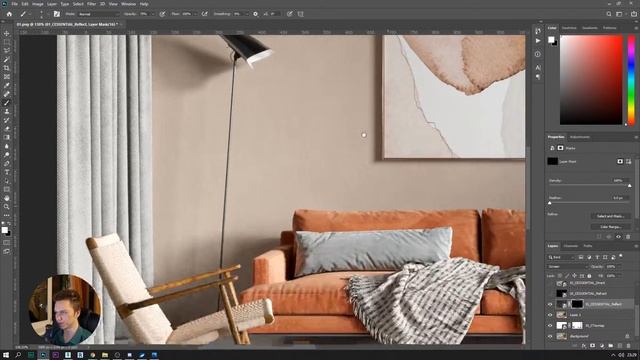Toggle the airbrush build-up button
Viewport: 640px width, 360px height.
[x=204, y=14]
